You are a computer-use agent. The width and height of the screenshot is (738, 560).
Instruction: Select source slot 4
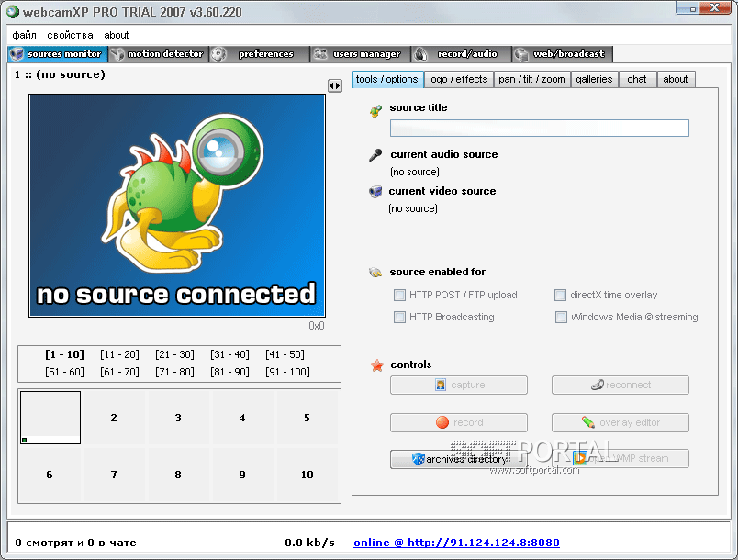(242, 418)
